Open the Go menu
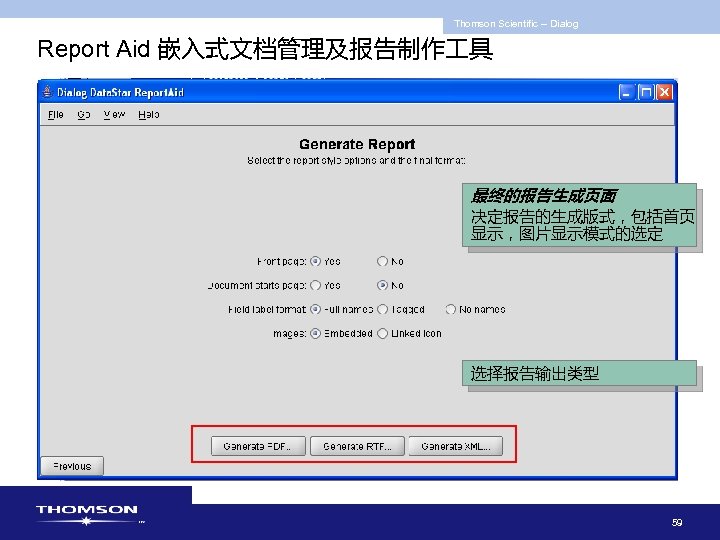Image resolution: width=720 pixels, height=540 pixels. click(x=84, y=114)
